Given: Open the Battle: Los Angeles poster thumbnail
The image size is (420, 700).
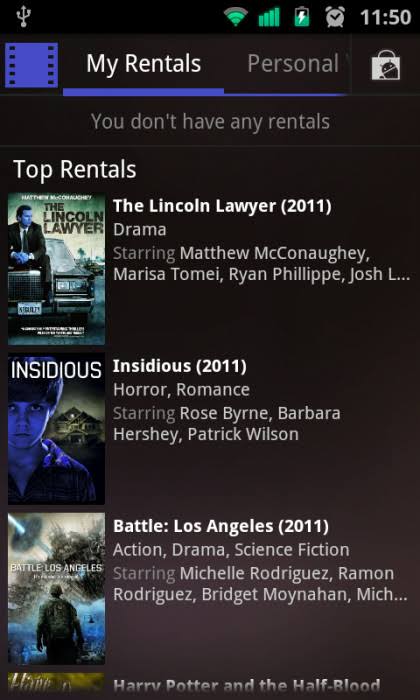Looking at the screenshot, I should click(x=56, y=588).
